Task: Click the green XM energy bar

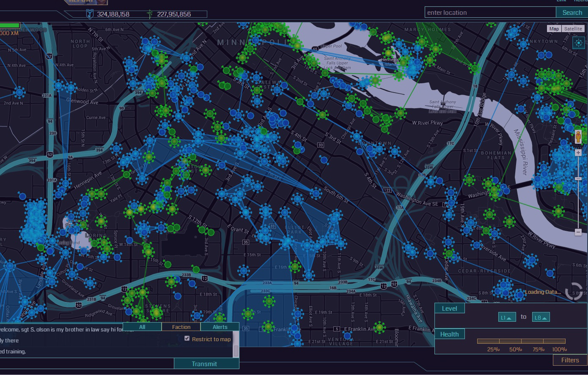Action: (10, 26)
